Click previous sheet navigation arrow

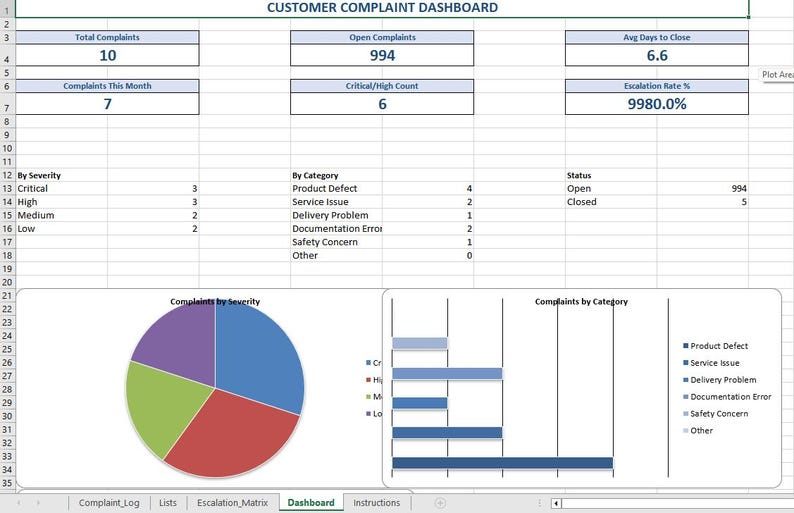(x=19, y=503)
